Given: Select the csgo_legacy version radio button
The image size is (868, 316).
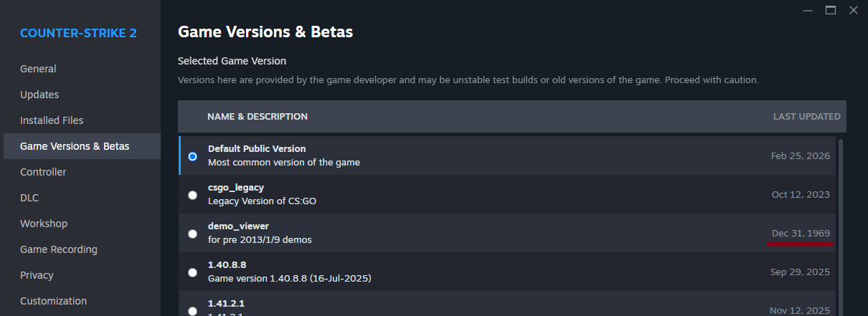Looking at the screenshot, I should tap(192, 195).
